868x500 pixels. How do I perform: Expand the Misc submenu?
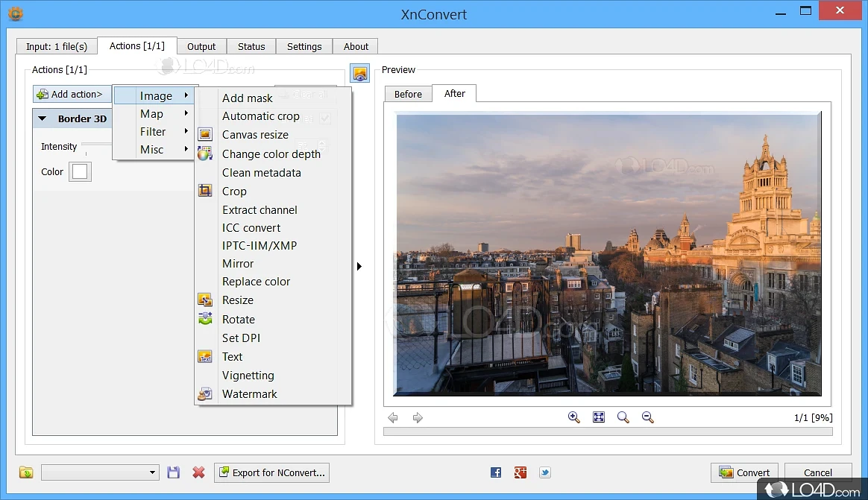point(154,149)
